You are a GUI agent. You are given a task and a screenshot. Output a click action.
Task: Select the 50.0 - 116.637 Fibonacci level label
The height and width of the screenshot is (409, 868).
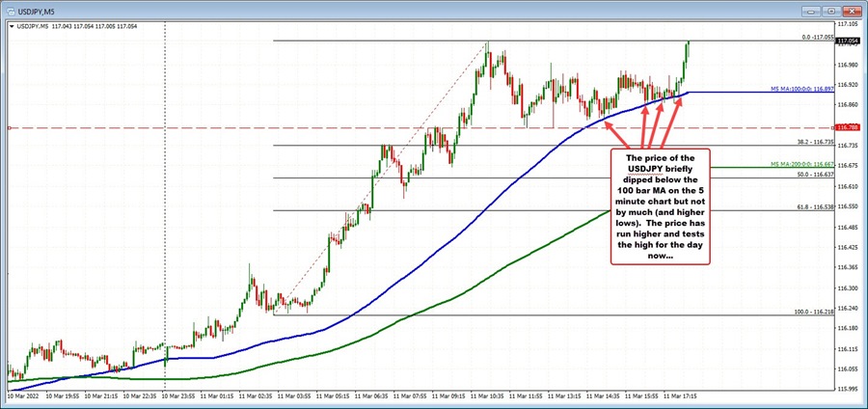click(817, 175)
